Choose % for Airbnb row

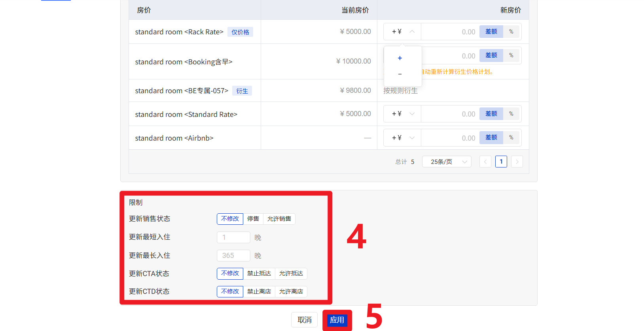[x=511, y=137]
